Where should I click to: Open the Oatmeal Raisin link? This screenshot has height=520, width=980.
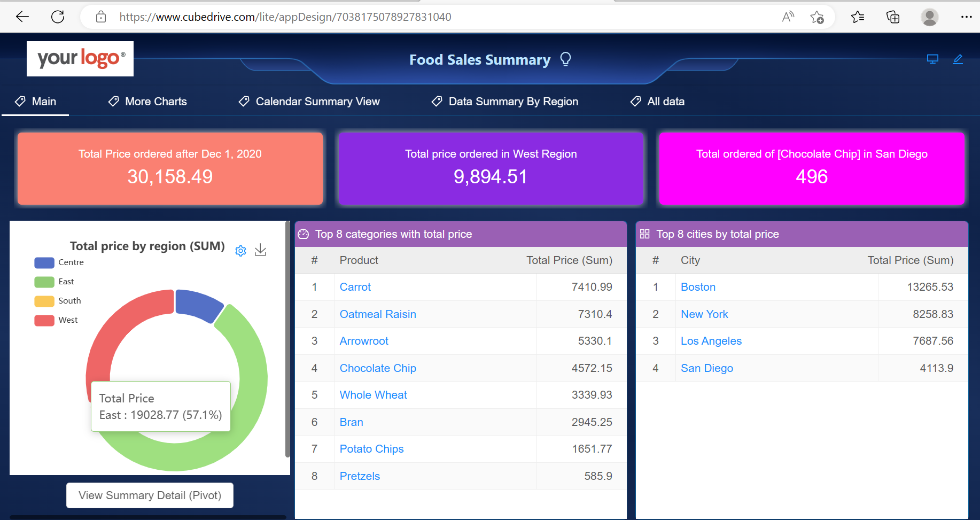(378, 314)
